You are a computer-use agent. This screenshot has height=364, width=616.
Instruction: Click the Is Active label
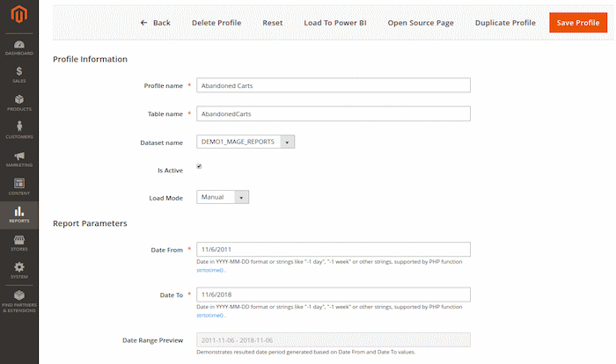pos(170,171)
